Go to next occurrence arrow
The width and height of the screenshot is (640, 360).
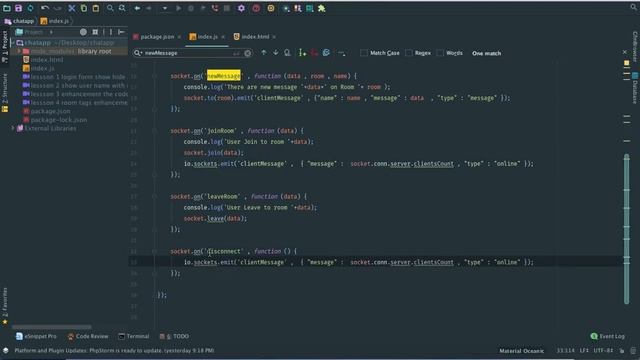click(276, 53)
